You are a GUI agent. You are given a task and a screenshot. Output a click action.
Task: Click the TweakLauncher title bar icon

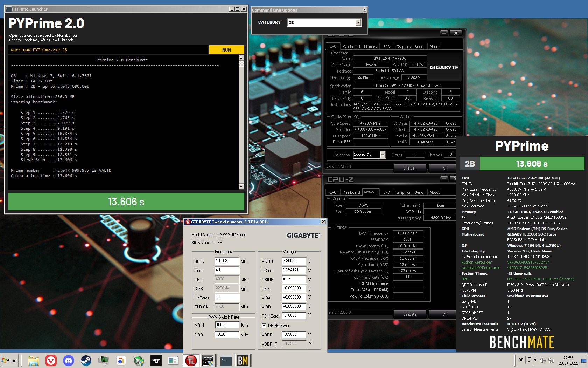click(x=188, y=222)
